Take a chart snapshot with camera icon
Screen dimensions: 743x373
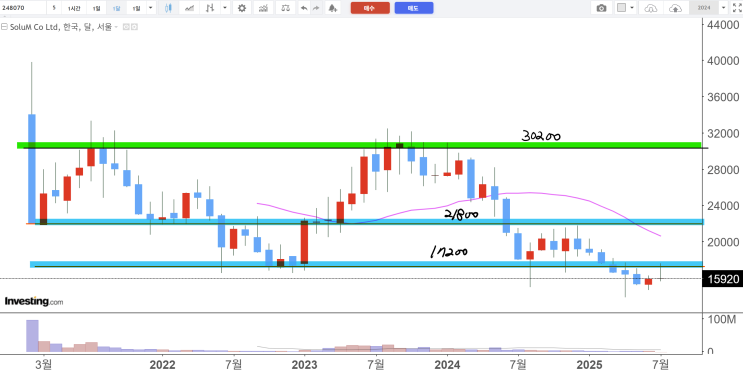(x=601, y=8)
